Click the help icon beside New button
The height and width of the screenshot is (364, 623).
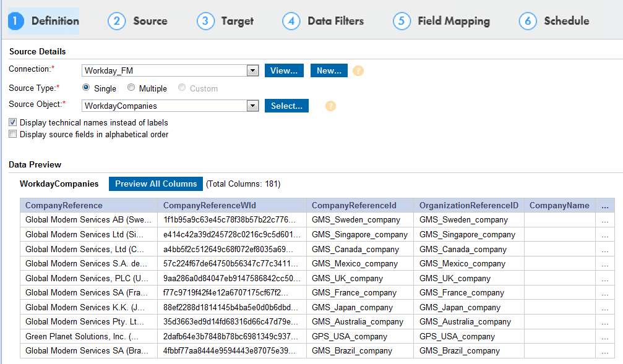(x=358, y=71)
